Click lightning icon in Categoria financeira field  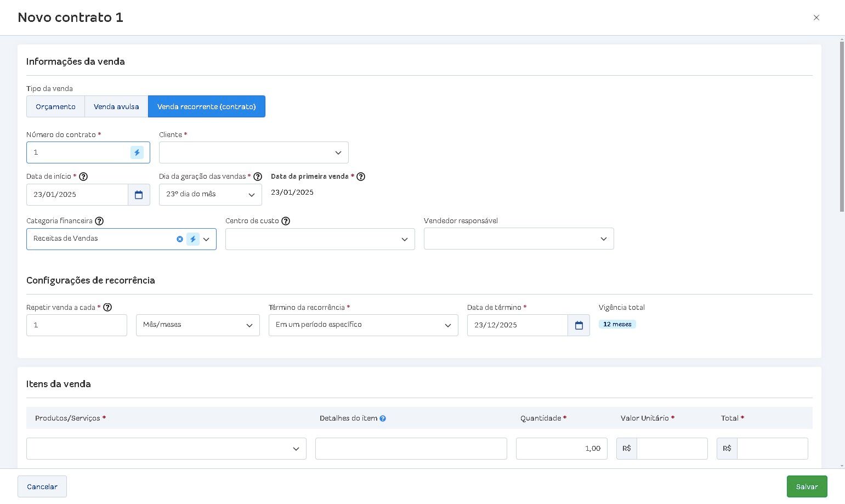(193, 239)
